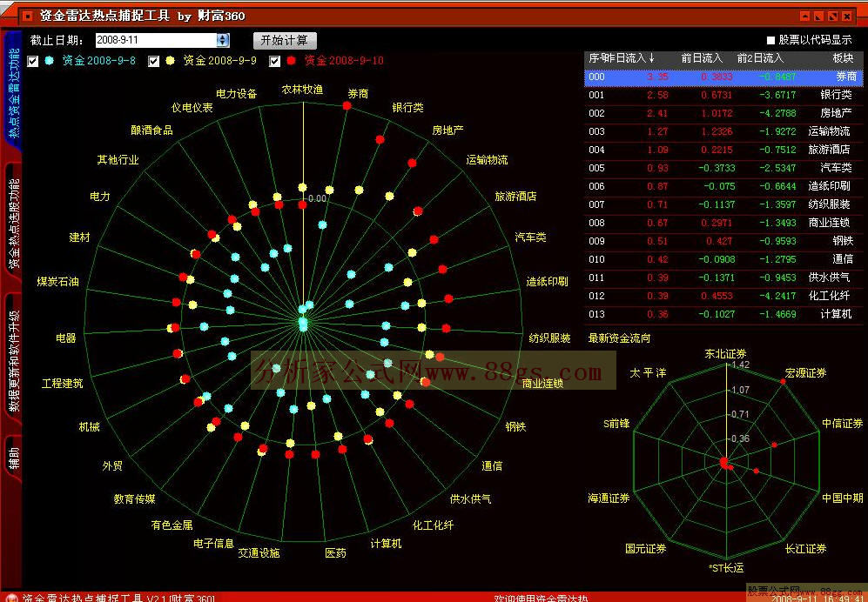The width and height of the screenshot is (868, 602).
Task: Click the date spinner arrows beside 2008-9-11
Action: click(223, 40)
